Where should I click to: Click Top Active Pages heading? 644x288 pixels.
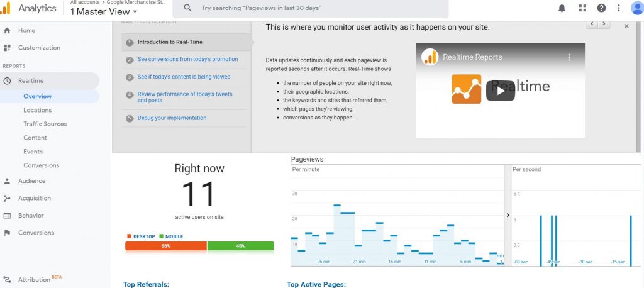click(x=316, y=284)
